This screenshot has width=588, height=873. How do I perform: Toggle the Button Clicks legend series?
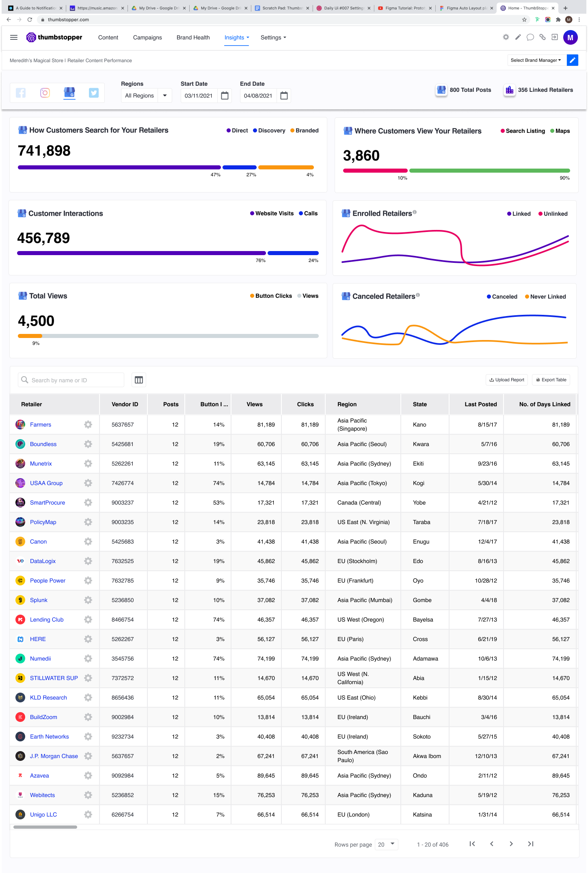pos(271,296)
